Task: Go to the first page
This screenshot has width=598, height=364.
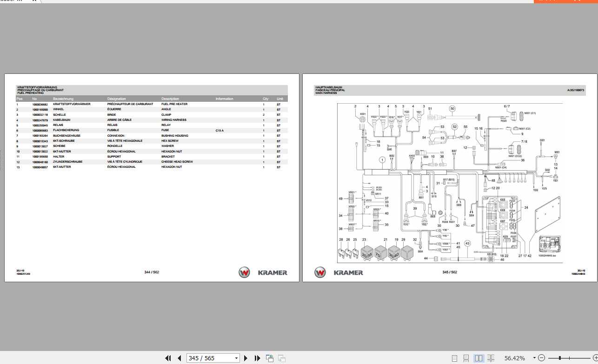Action: coord(168,358)
